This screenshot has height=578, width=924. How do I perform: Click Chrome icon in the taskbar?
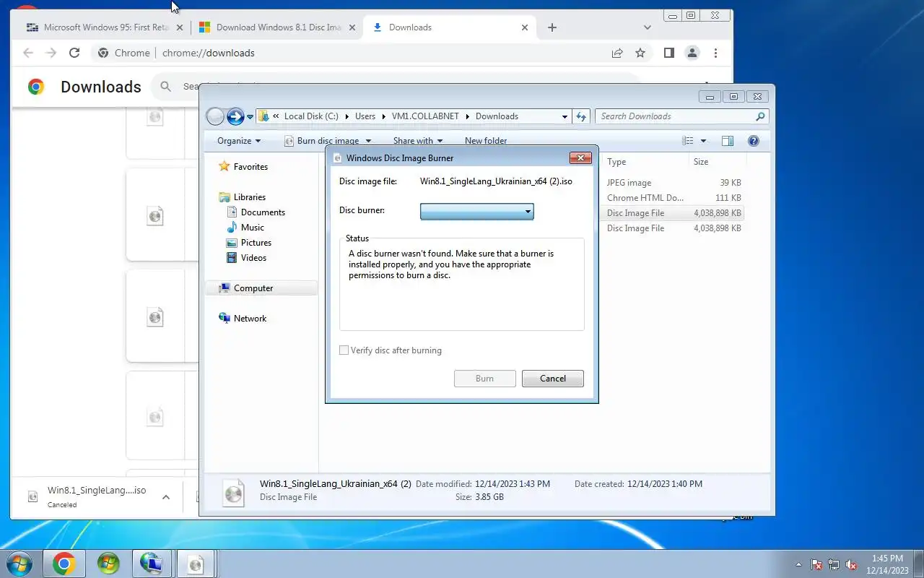(64, 564)
